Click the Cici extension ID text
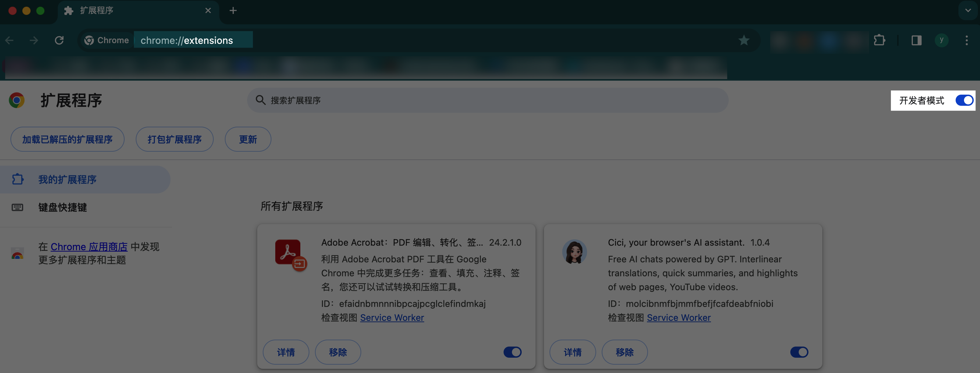Image resolution: width=980 pixels, height=373 pixels. coord(690,303)
